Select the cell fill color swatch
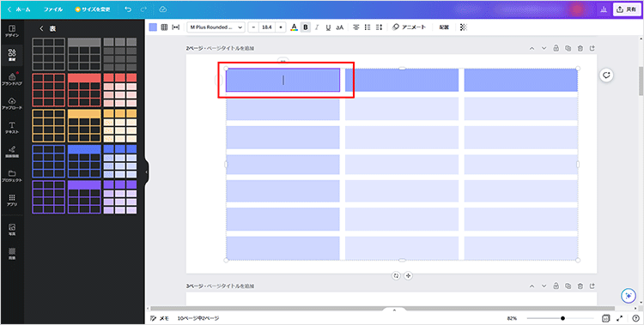The image size is (644, 325). (x=153, y=27)
